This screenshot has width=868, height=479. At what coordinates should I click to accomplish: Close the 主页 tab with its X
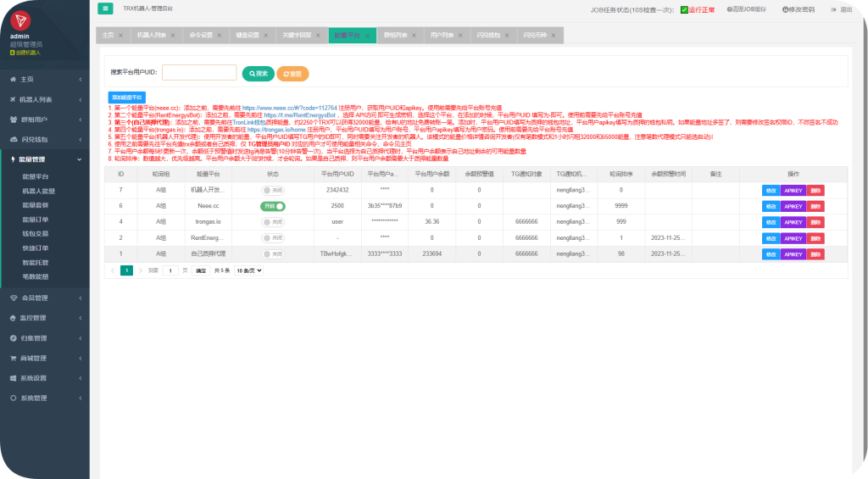(x=120, y=36)
